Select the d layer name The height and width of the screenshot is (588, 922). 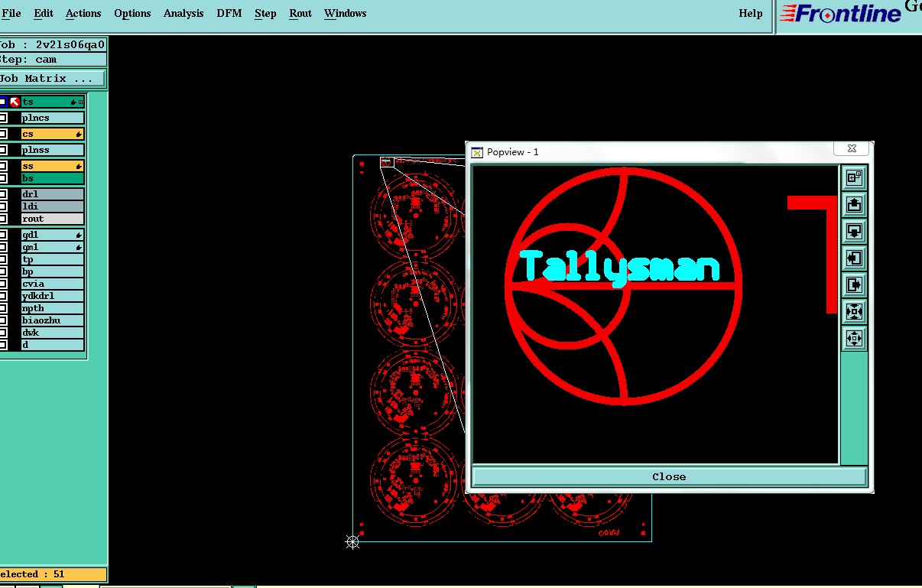[x=53, y=345]
